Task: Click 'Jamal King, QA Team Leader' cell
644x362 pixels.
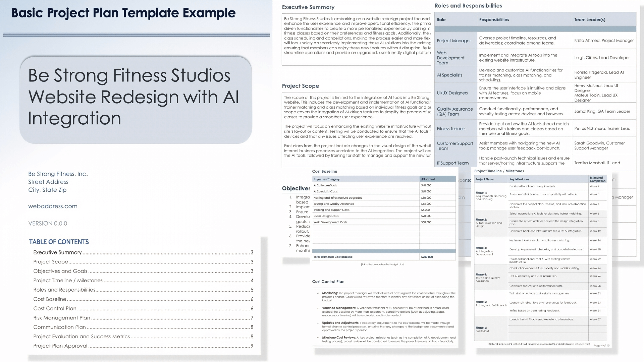Action: (x=604, y=111)
